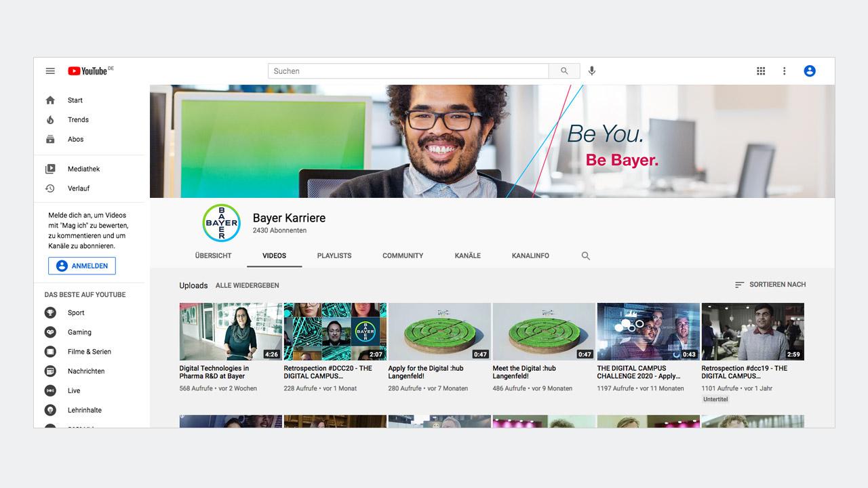The height and width of the screenshot is (488, 868).
Task: Open the YouTube apps grid
Action: pos(761,71)
